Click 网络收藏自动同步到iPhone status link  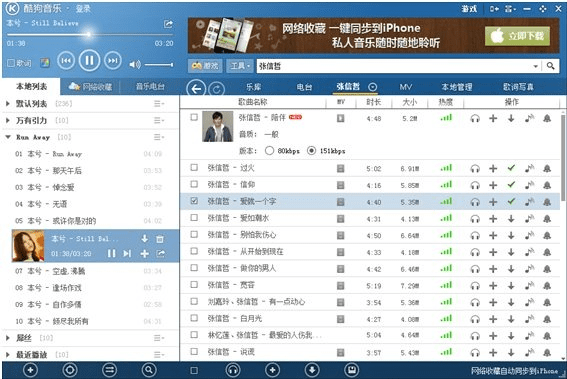[x=514, y=371]
